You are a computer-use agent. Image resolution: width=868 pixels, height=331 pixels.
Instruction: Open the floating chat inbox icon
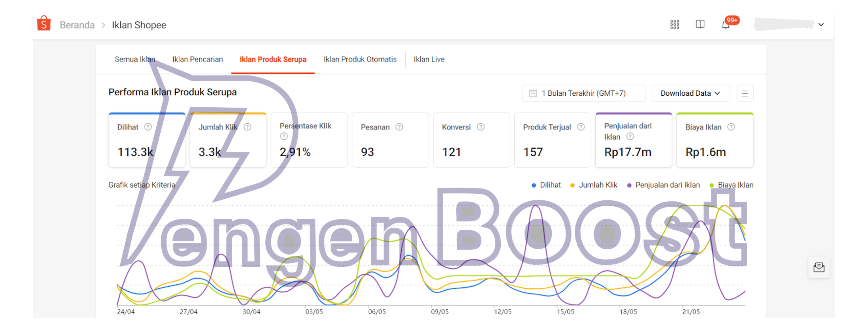click(819, 267)
